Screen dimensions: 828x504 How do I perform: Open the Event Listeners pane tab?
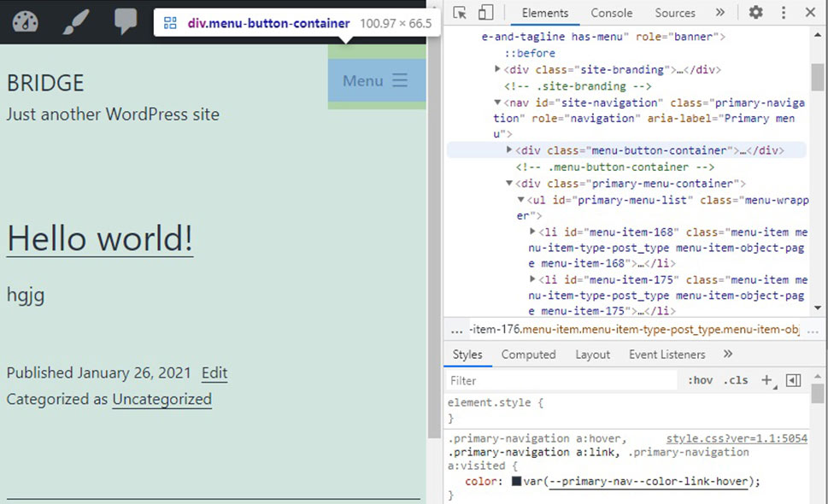point(667,355)
